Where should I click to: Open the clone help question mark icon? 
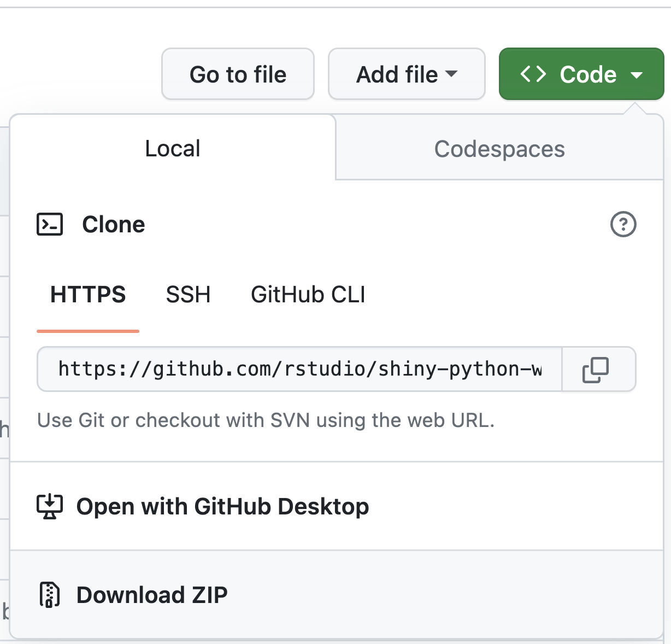click(623, 224)
